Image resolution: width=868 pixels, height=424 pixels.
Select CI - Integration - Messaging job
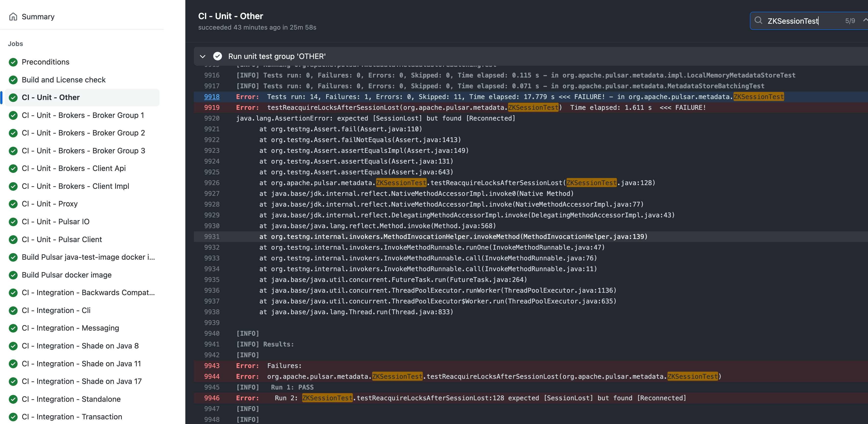tap(70, 328)
